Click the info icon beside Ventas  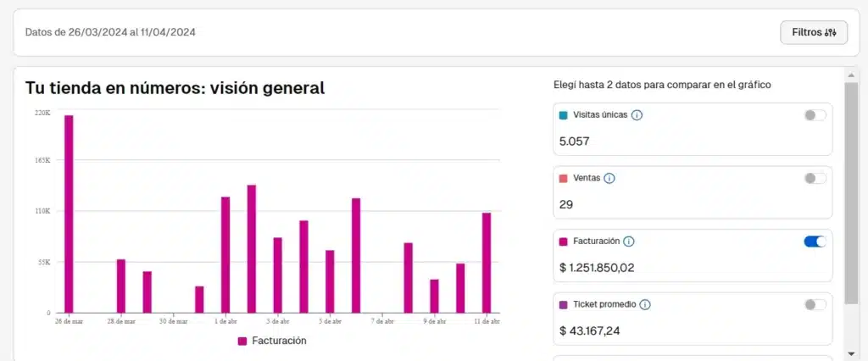609,178
